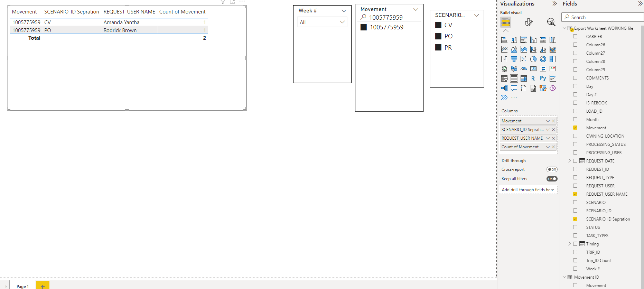The width and height of the screenshot is (644, 289).
Task: Select the Clustered column chart visual
Action: (x=533, y=40)
